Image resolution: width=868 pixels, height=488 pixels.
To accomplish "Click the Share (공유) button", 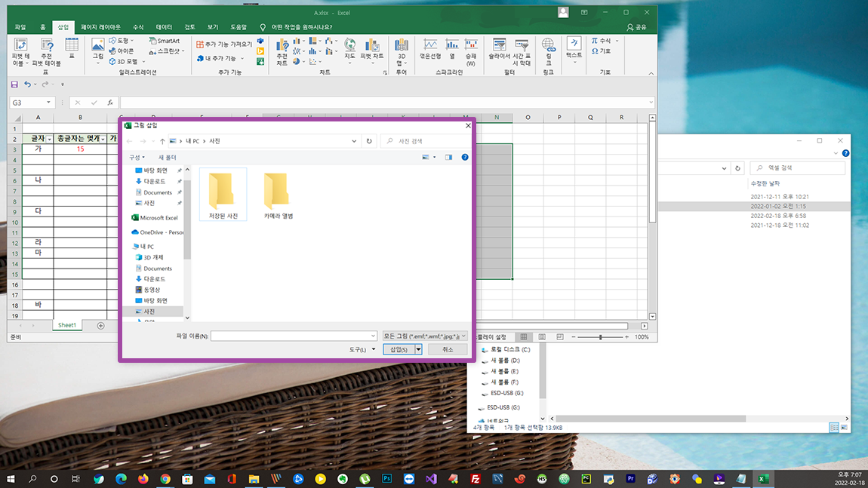I will pyautogui.click(x=636, y=27).
